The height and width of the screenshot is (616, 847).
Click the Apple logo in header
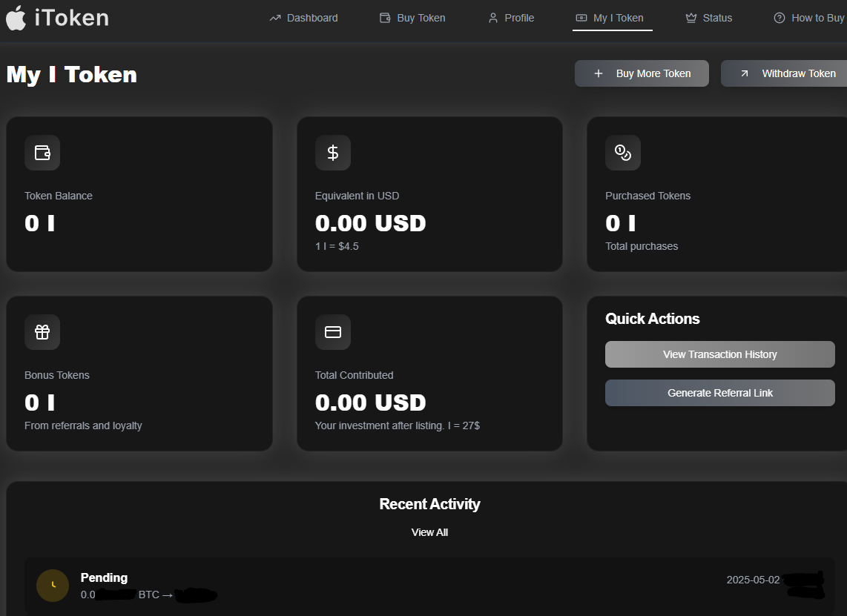click(16, 18)
